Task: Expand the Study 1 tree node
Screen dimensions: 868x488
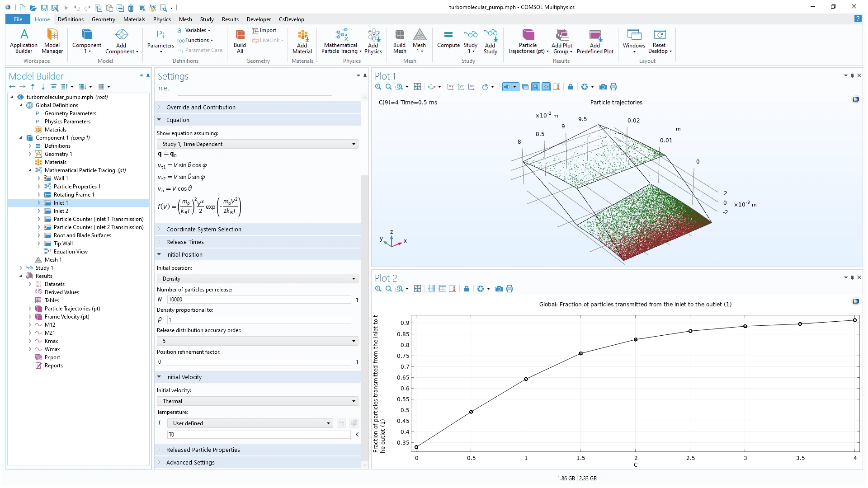Action: [21, 268]
